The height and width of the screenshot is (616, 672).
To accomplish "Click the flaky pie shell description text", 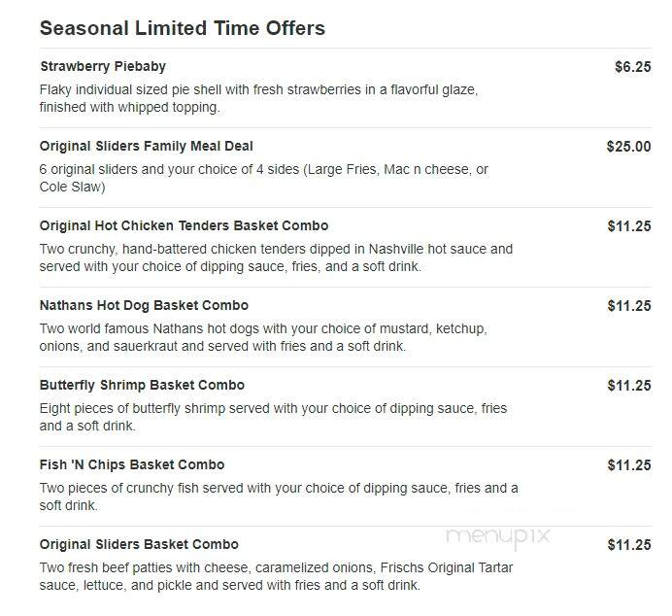I will pyautogui.click(x=259, y=98).
